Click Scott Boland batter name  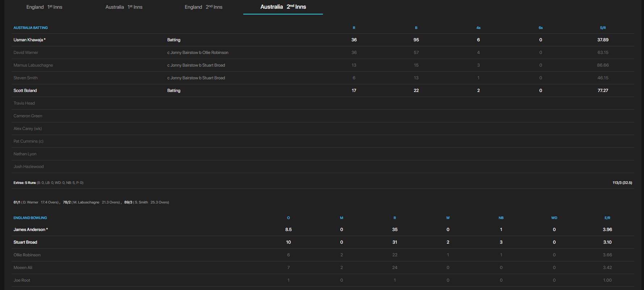tap(25, 91)
